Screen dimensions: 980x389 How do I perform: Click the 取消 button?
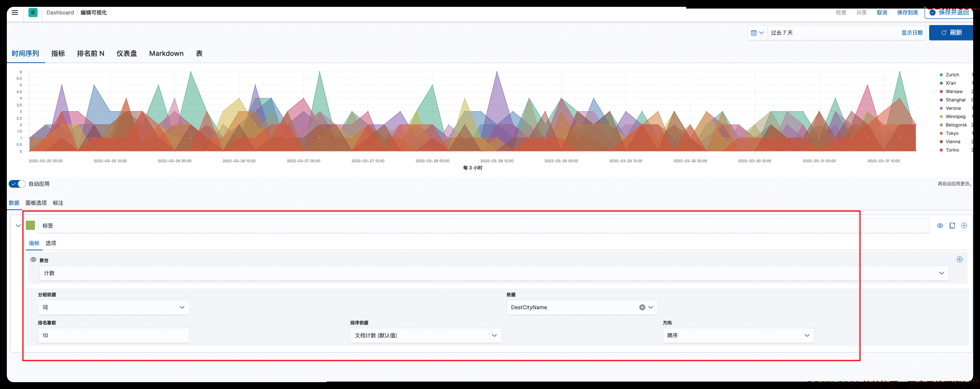(882, 13)
